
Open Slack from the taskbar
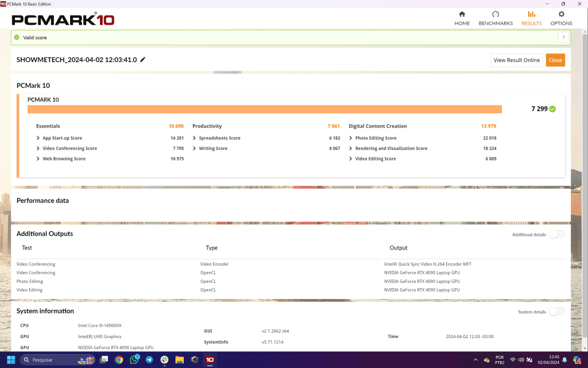[x=164, y=360]
